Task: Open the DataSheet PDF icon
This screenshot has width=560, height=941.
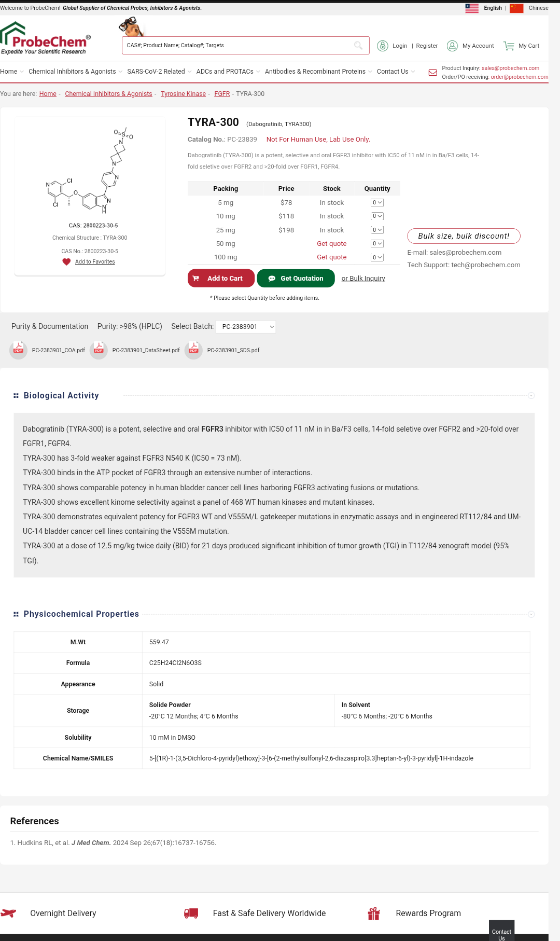Action: tap(99, 350)
